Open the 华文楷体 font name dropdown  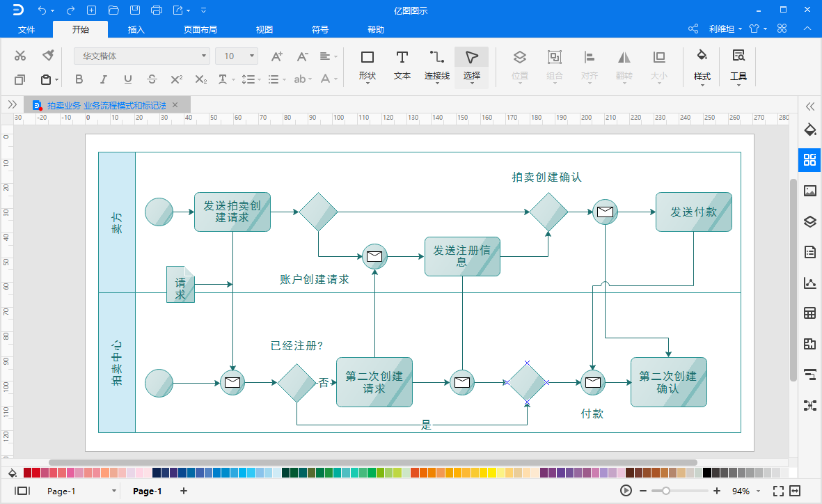tap(204, 56)
